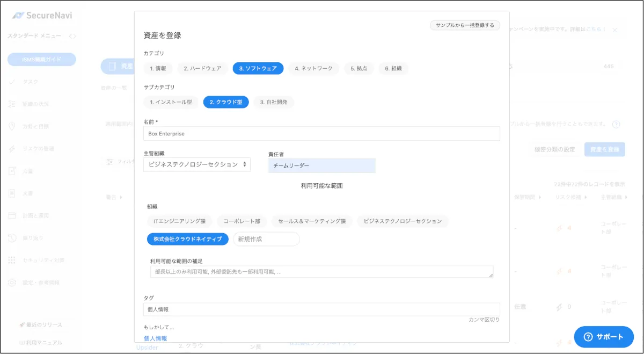This screenshot has width=644, height=354.
Task: Select the インストール型 subcategory
Action: tap(171, 102)
